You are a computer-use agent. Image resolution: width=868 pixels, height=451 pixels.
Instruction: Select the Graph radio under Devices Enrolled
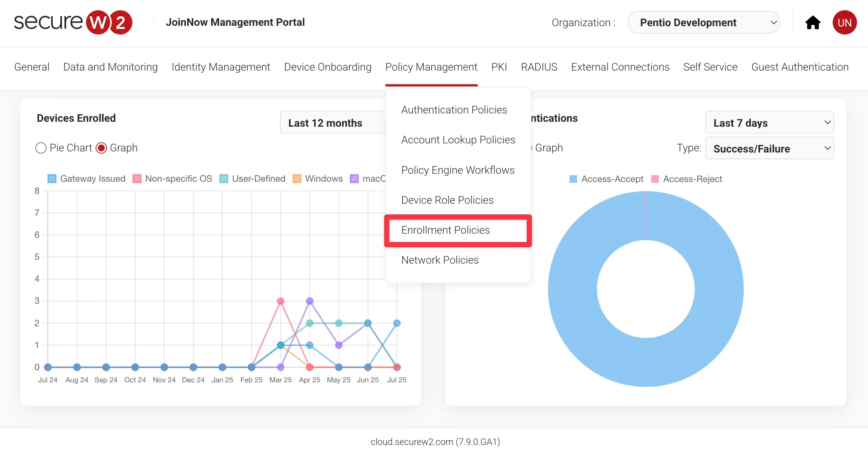(x=101, y=148)
